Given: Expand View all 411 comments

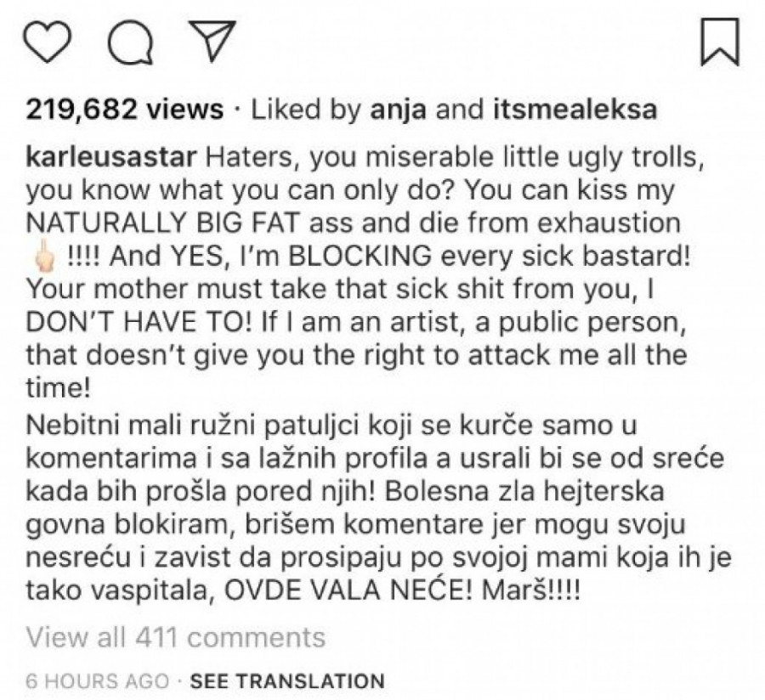Looking at the screenshot, I should [x=176, y=636].
